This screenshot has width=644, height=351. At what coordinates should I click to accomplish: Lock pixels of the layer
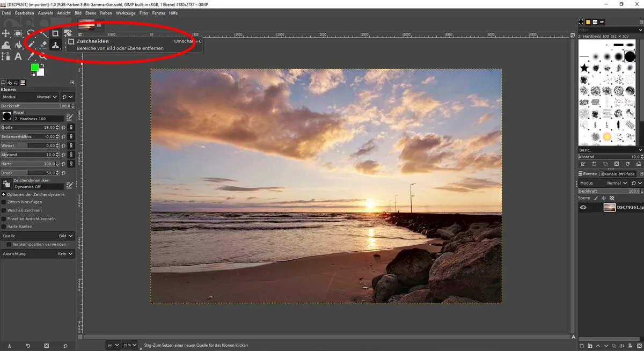[596, 198]
